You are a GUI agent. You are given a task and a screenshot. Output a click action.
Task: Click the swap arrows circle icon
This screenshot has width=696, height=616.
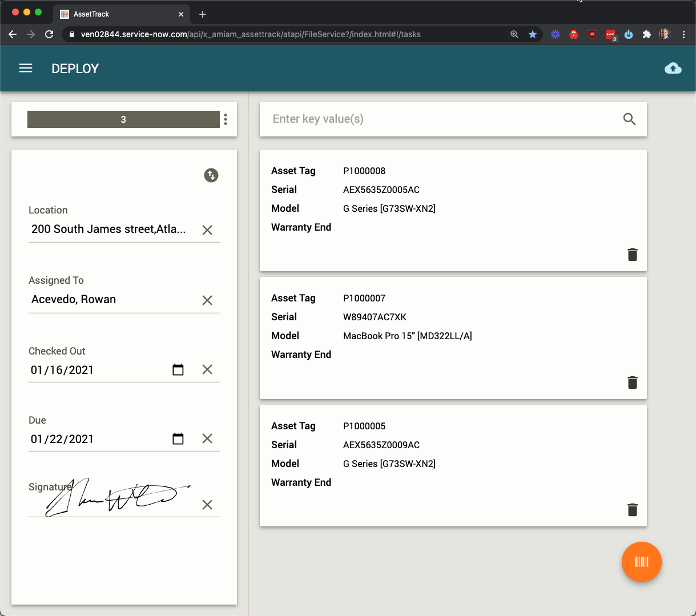[x=211, y=175]
